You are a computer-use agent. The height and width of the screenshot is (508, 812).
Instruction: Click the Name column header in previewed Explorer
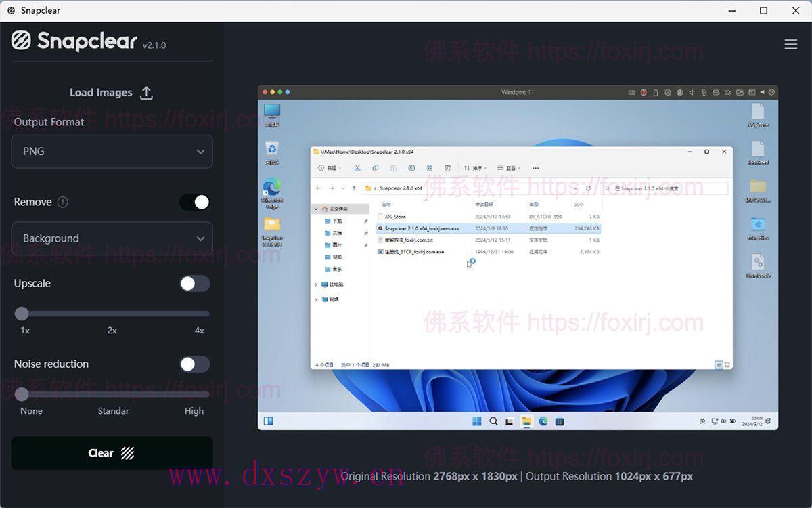pyautogui.click(x=386, y=204)
